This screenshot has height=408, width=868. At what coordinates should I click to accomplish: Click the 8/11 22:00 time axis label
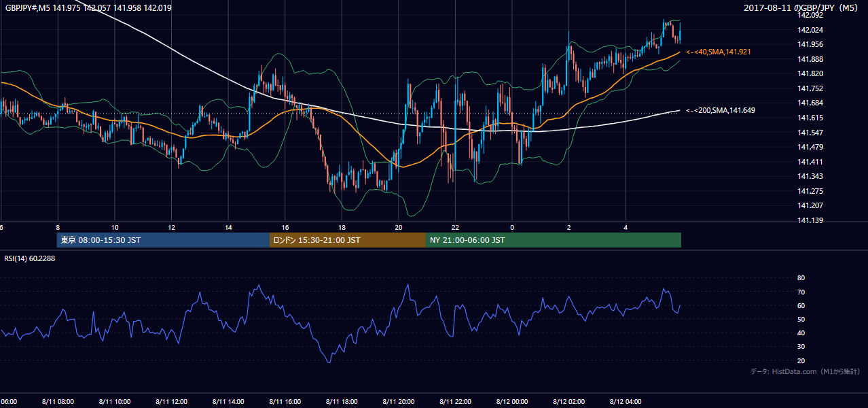click(x=455, y=401)
